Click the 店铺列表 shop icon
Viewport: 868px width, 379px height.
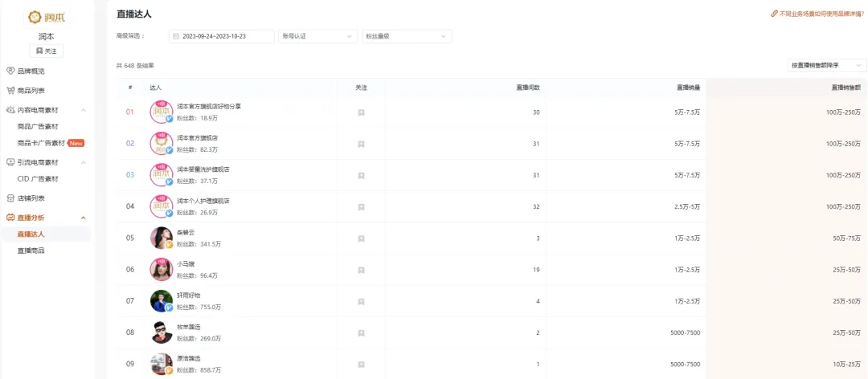point(10,198)
